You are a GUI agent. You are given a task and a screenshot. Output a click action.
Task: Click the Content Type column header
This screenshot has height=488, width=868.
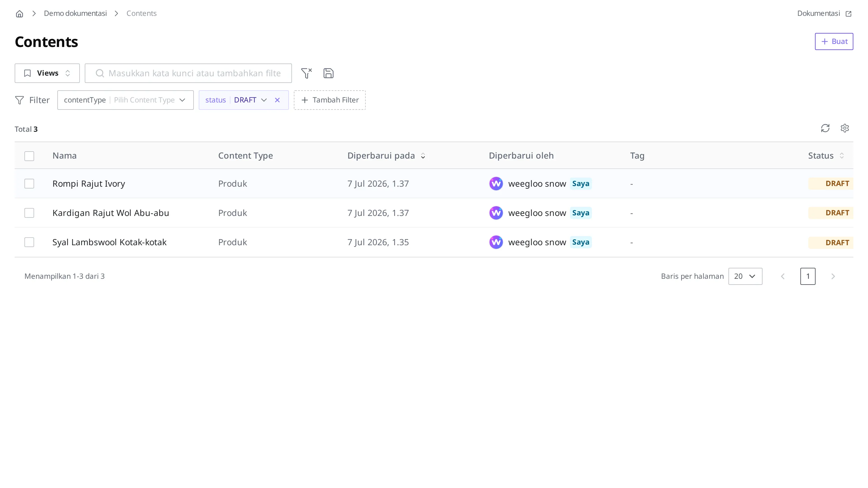[x=245, y=156]
